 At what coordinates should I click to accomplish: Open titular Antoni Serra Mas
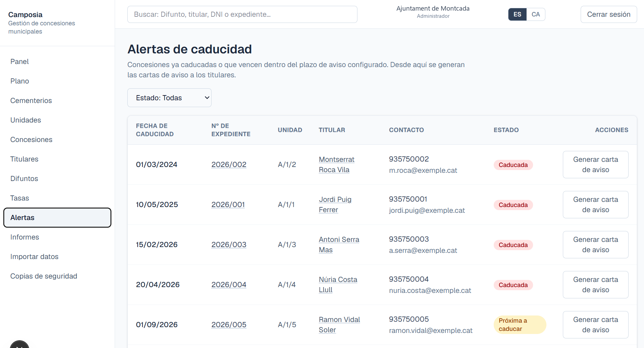(x=339, y=245)
